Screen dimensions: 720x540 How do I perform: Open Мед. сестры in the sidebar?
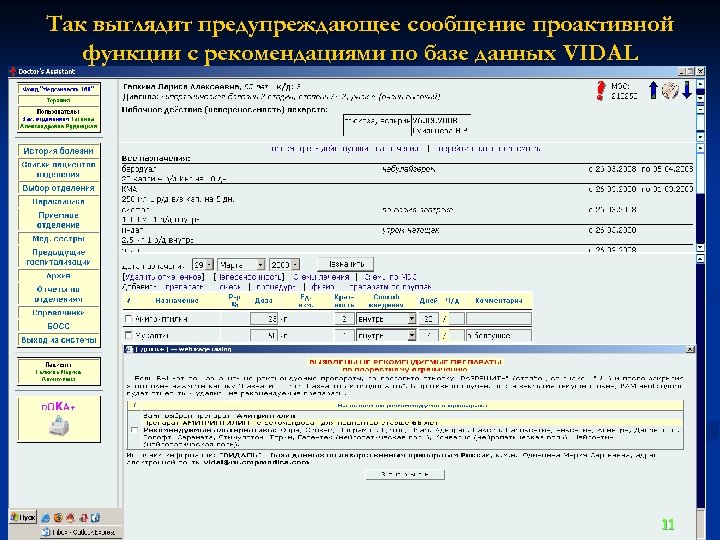58,239
